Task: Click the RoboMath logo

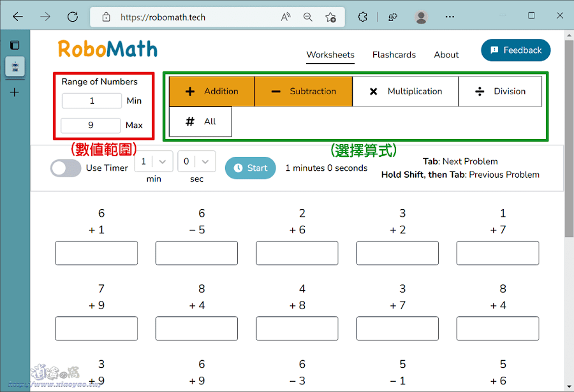Action: pos(108,49)
